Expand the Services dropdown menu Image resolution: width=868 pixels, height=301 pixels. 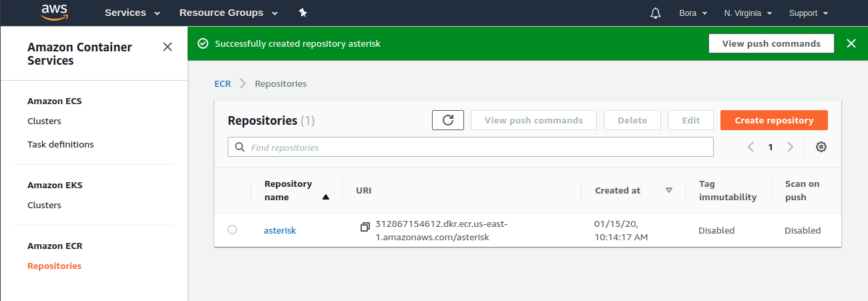[132, 13]
